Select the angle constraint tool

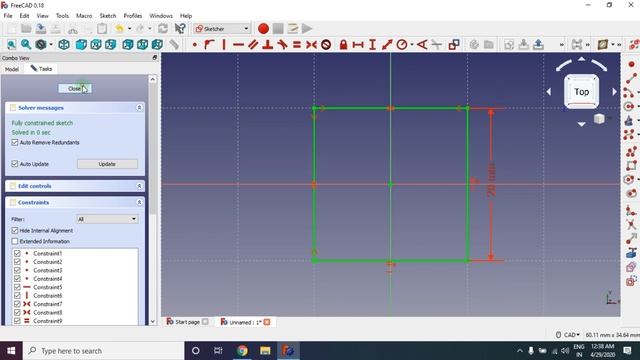coord(422,44)
